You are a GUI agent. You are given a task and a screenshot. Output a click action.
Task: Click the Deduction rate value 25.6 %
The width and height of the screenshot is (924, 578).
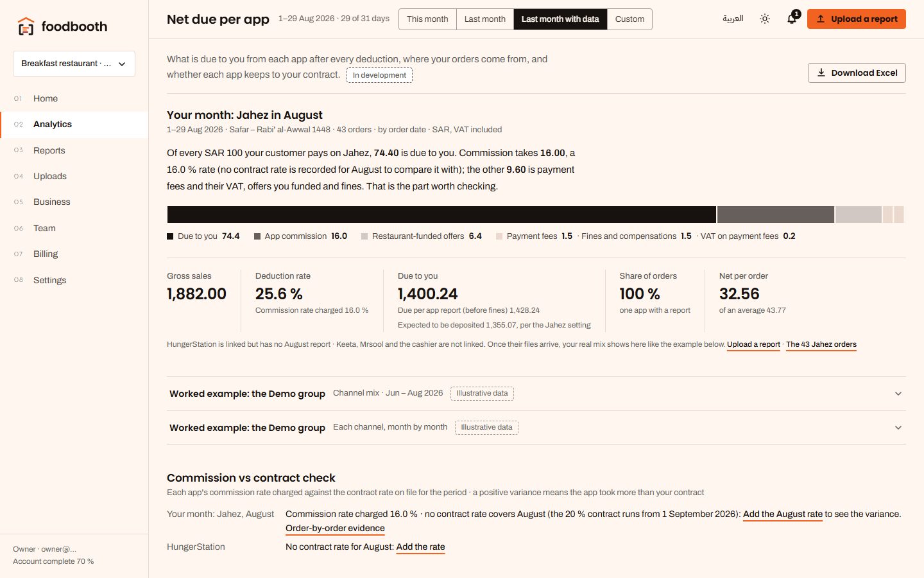pyautogui.click(x=278, y=294)
